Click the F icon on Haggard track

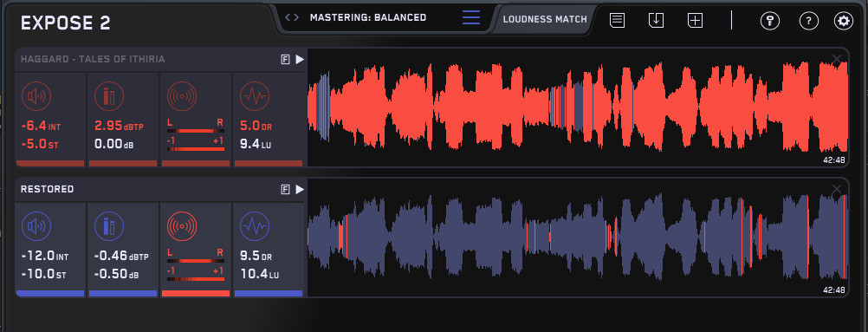286,59
